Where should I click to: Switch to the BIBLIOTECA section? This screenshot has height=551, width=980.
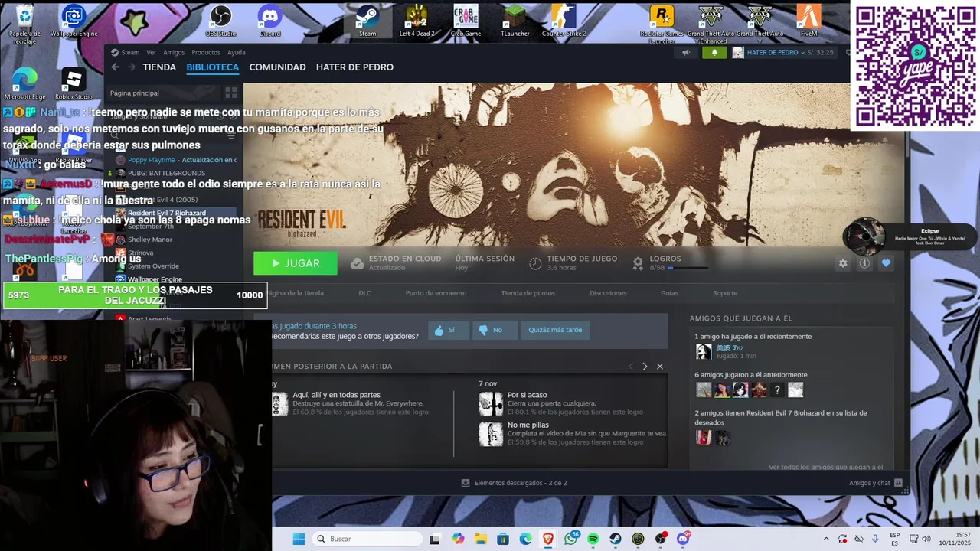point(213,67)
